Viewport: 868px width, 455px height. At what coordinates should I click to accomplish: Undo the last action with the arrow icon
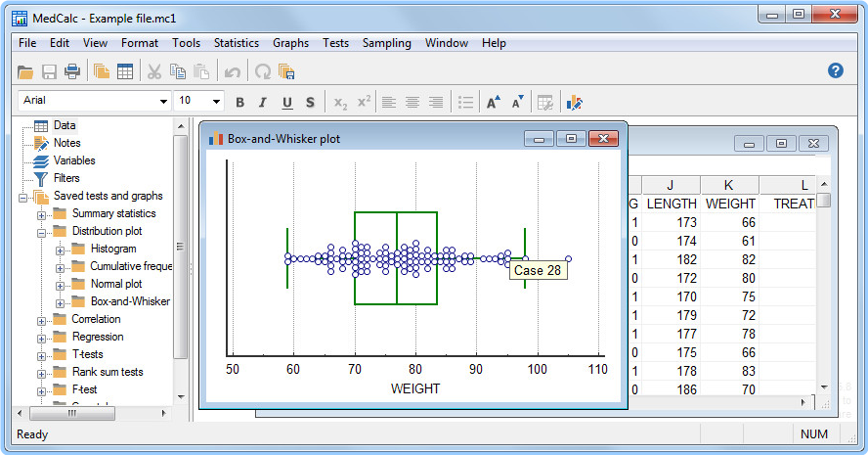pyautogui.click(x=233, y=72)
